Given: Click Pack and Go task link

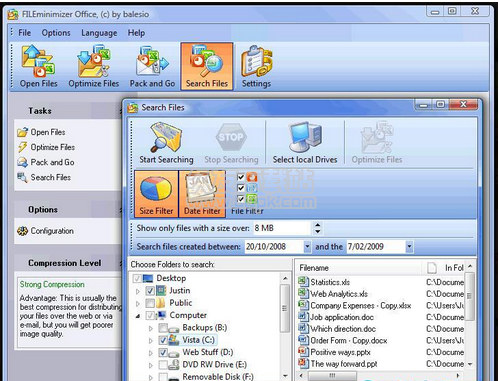Looking at the screenshot, I should point(46,162).
